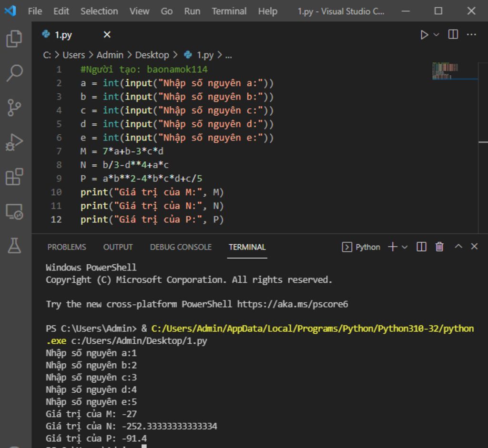Select the TERMINAL panel tab
The image size is (488, 448).
coord(247,247)
